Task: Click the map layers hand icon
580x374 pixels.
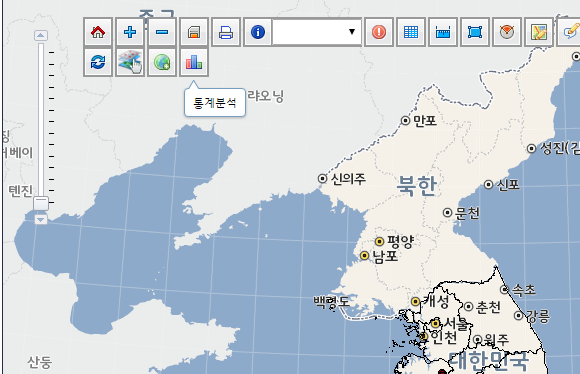Action: (130, 62)
